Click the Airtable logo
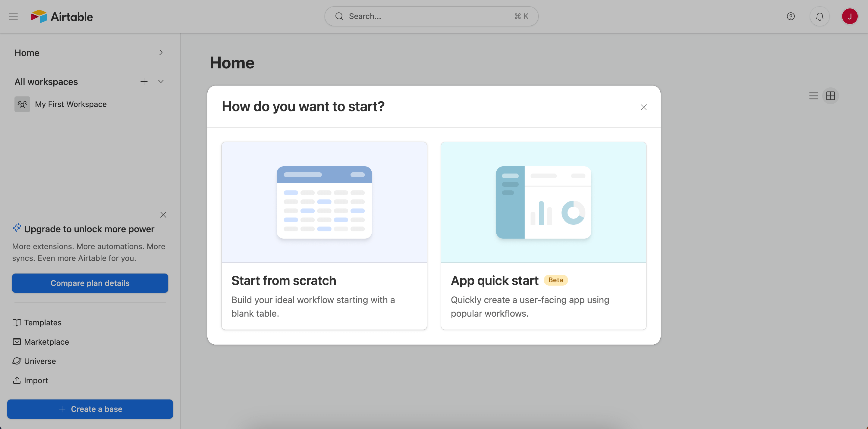The height and width of the screenshot is (429, 868). (x=62, y=16)
